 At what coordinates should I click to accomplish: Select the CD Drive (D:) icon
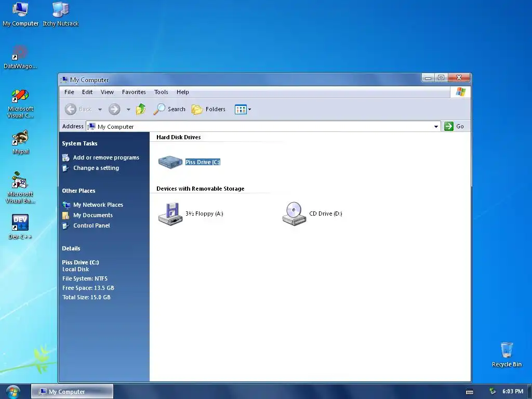coord(294,214)
